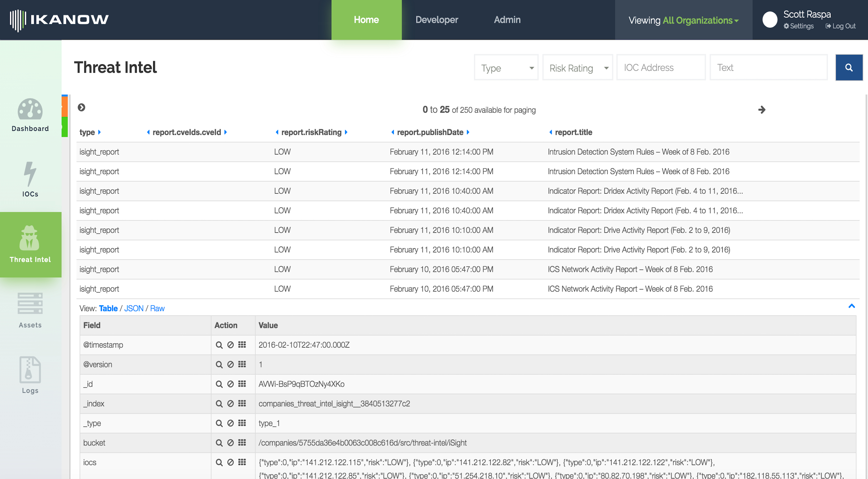Screen dimensions: 868x479
Task: Toggle @timestamp column grid icon
Action: 242,344
